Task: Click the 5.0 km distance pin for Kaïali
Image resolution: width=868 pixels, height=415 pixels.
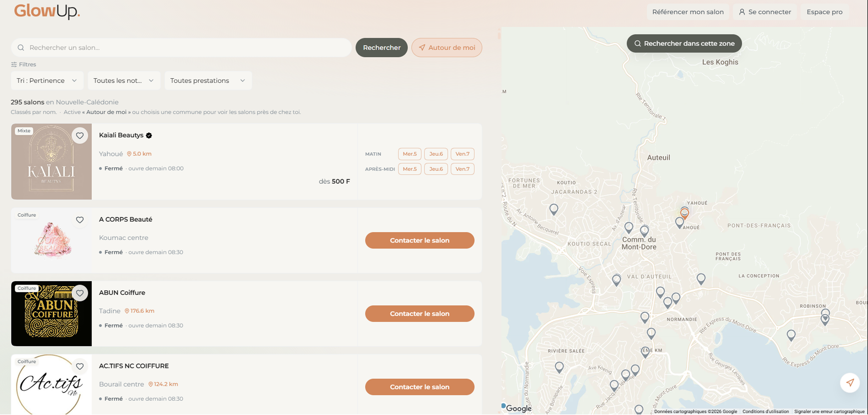Action: [x=139, y=154]
